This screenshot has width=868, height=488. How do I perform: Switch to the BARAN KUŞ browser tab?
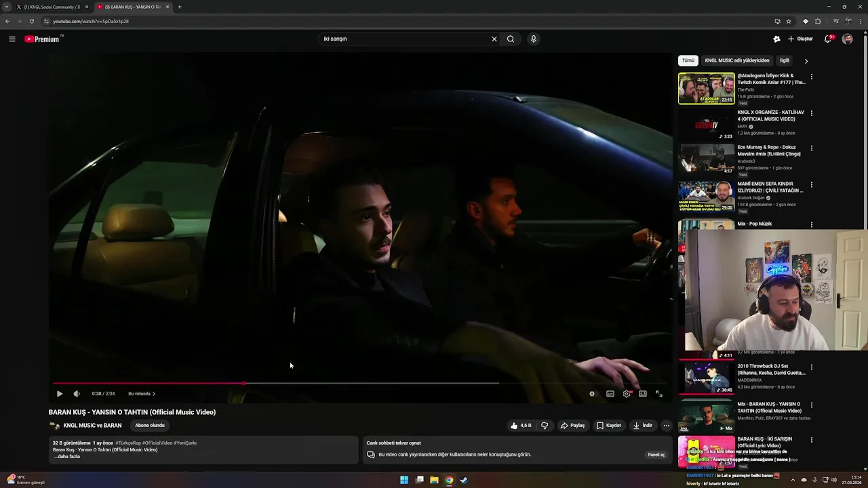(132, 7)
